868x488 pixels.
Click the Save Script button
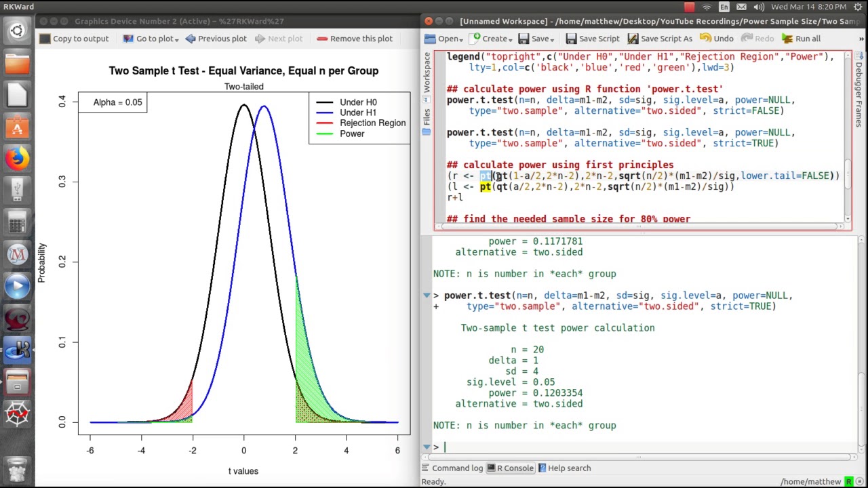tap(593, 39)
